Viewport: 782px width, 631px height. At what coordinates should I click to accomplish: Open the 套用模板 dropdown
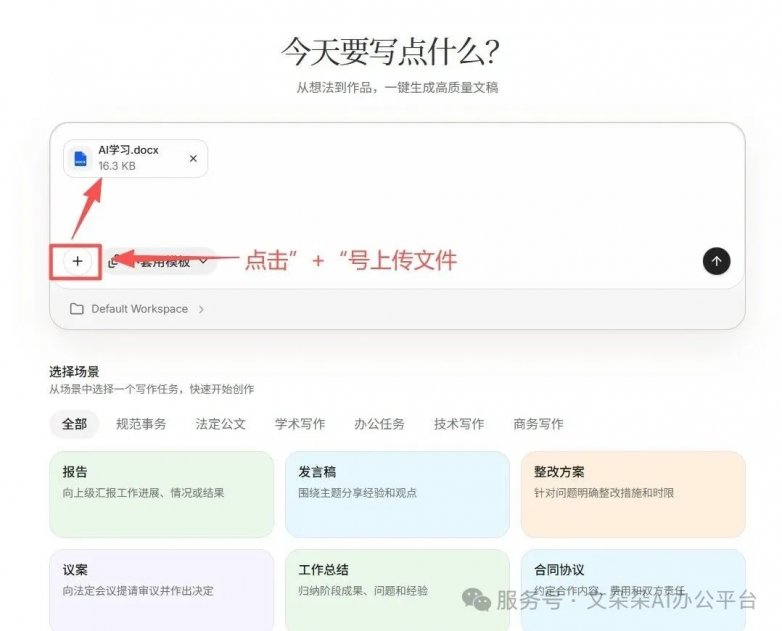tap(160, 261)
